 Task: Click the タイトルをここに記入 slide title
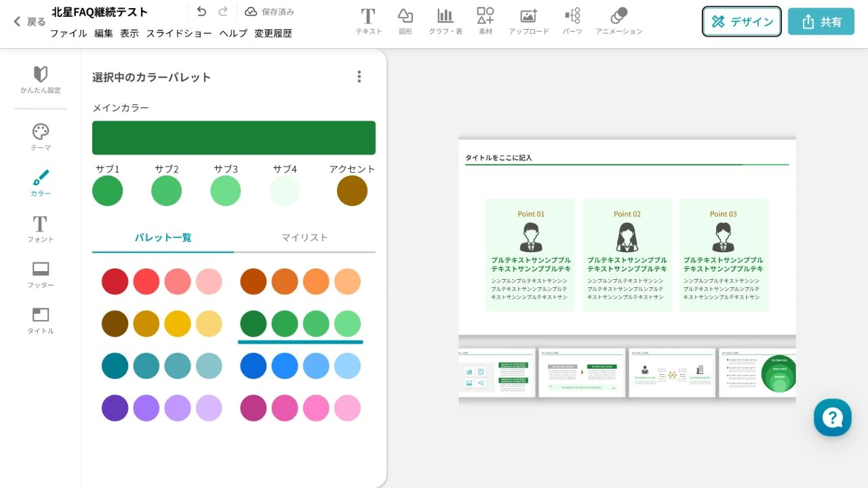[498, 157]
